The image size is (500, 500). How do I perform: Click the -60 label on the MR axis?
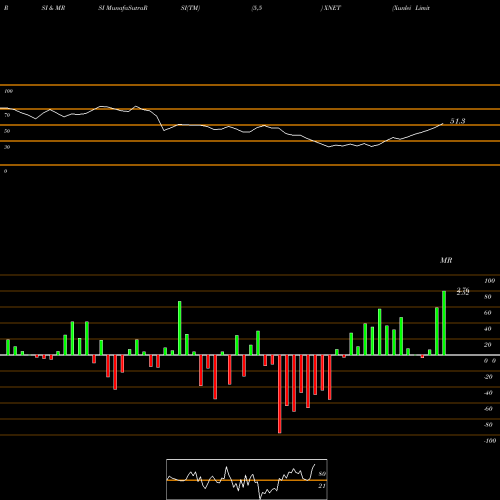pyautogui.click(x=488, y=409)
